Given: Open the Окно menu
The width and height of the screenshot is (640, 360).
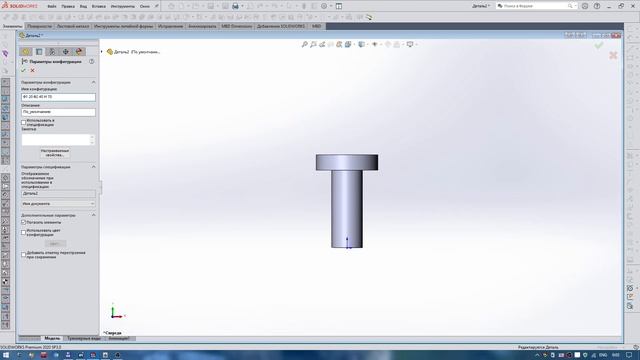Looking at the screenshot, I should click(x=144, y=7).
